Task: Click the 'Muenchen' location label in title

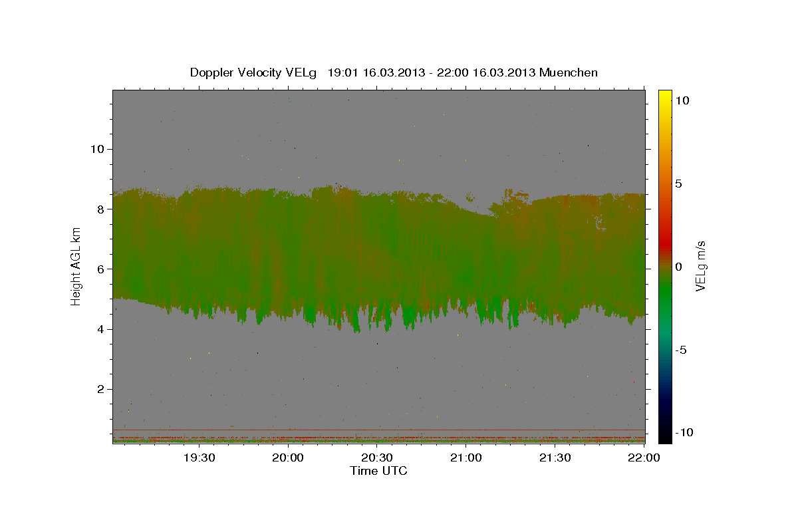Action: pos(569,72)
